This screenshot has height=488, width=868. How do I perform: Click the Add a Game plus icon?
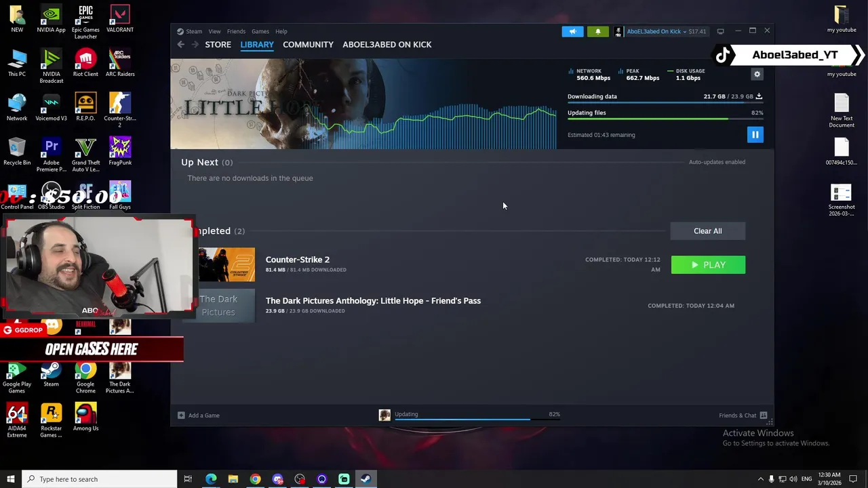[181, 415]
